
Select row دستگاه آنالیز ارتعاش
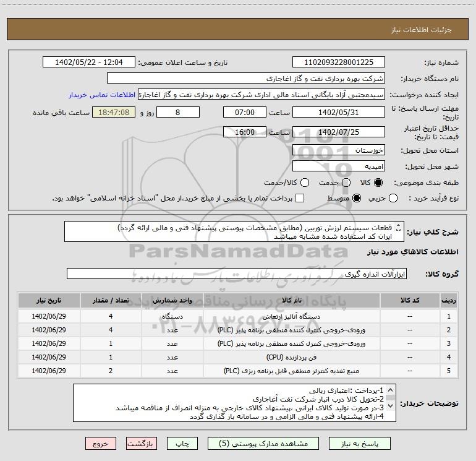click(x=238, y=316)
